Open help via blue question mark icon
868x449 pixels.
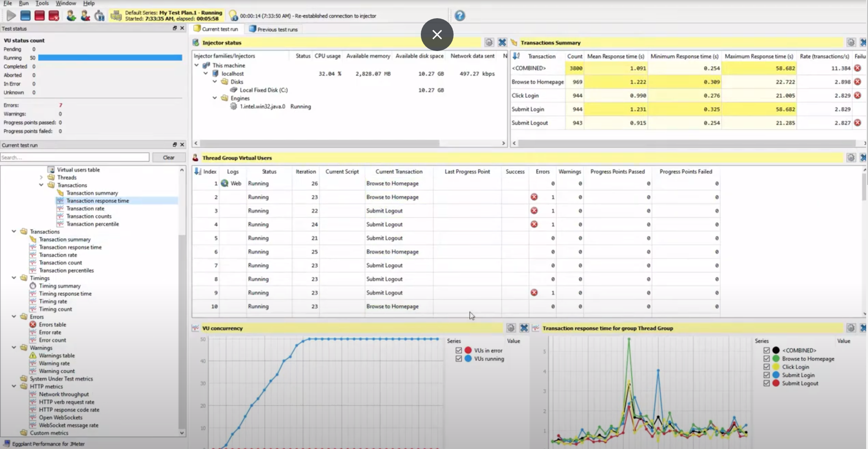coord(460,16)
